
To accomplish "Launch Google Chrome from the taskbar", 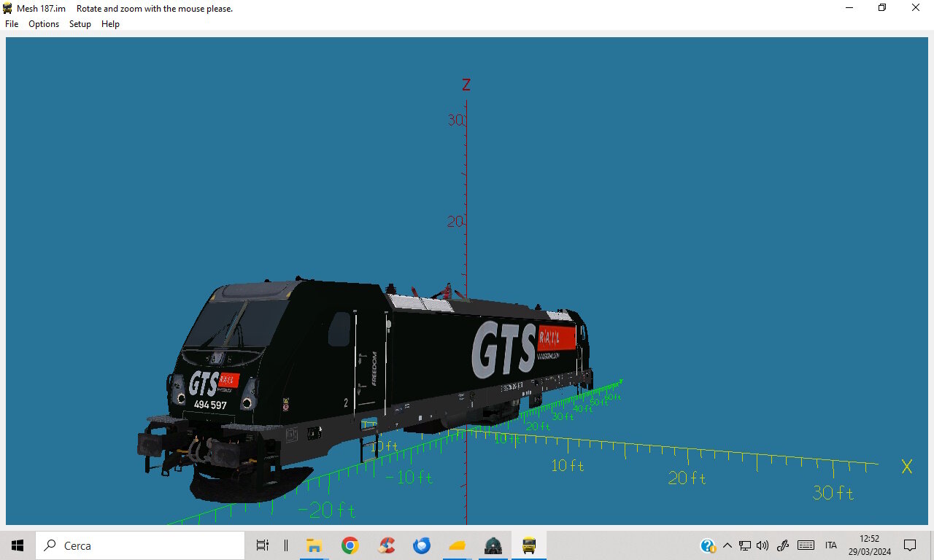I will pyautogui.click(x=350, y=545).
